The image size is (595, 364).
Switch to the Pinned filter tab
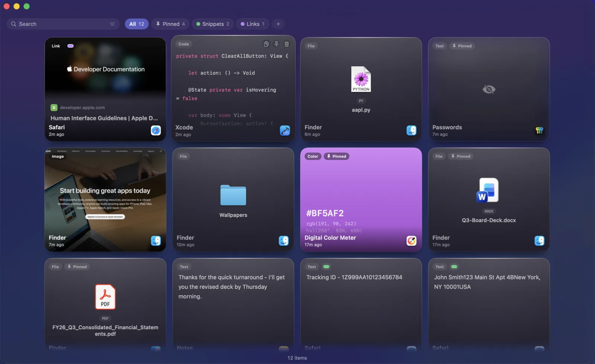170,24
